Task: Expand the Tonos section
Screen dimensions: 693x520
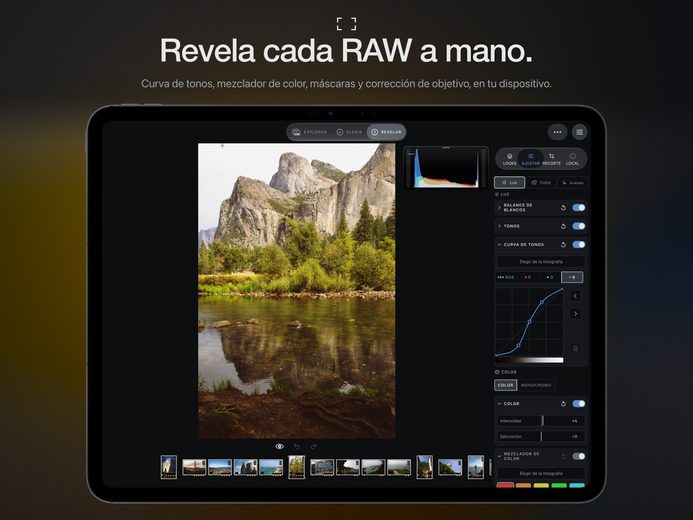Action: 499,226
